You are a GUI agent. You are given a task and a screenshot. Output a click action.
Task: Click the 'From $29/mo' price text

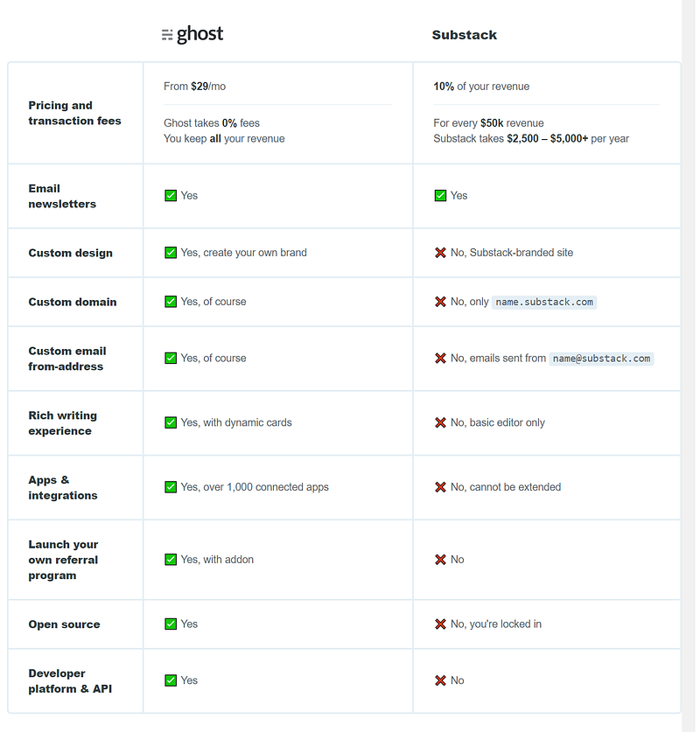(195, 87)
